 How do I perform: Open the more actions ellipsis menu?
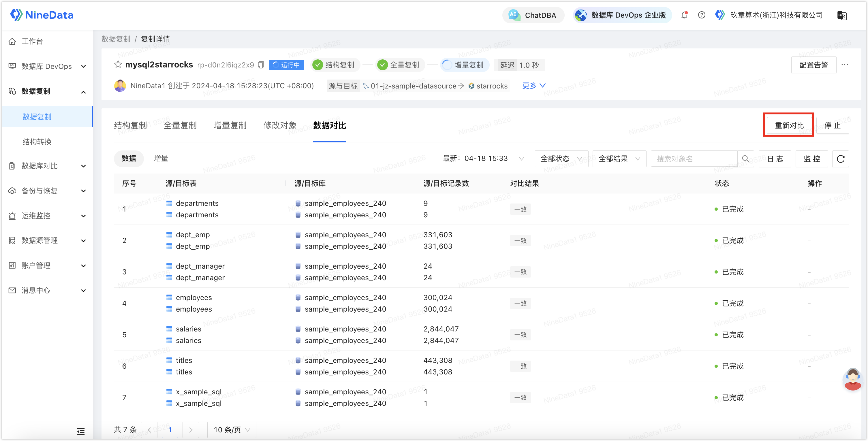[844, 64]
